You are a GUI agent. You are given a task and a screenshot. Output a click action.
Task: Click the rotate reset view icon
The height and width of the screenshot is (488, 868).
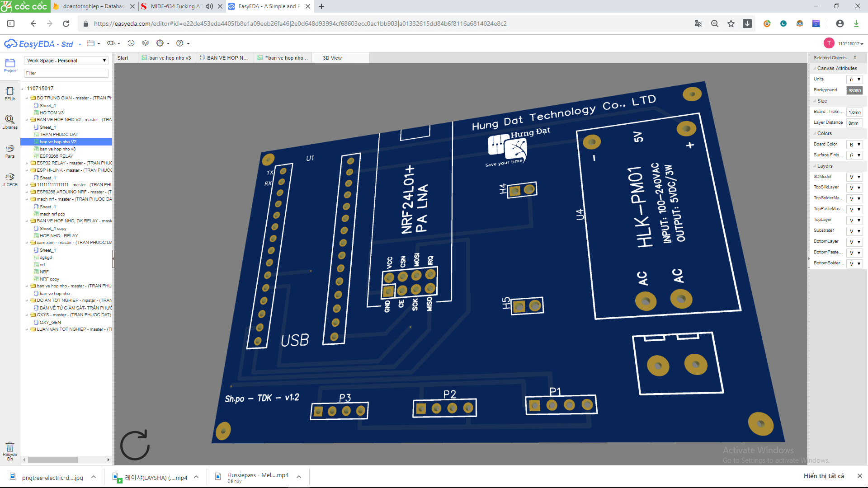[135, 445]
